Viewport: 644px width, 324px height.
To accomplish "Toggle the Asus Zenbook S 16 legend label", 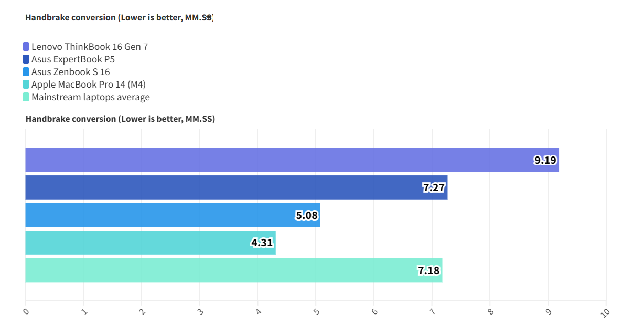I will (71, 72).
